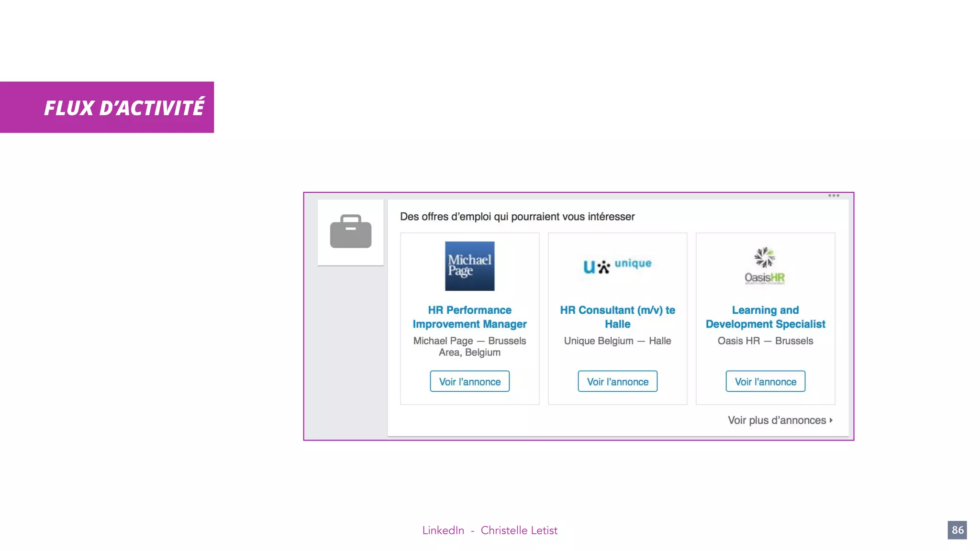Click the briefcase jobs icon
This screenshot has height=551, width=980.
point(351,231)
